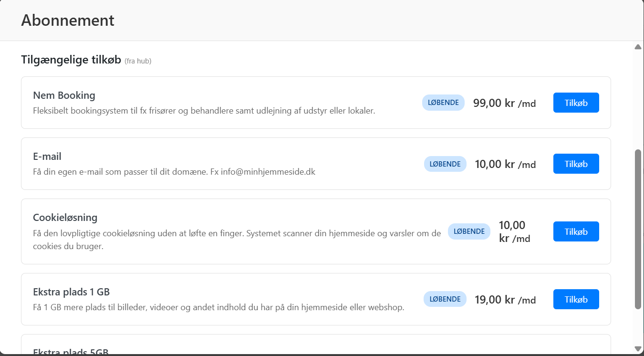The height and width of the screenshot is (356, 644).
Task: Click the Cookieløsning '10,00 kr /md' price
Action: 515,231
